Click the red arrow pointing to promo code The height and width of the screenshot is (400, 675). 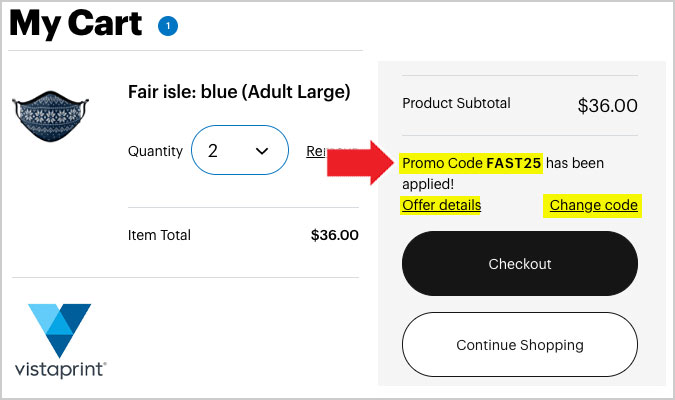point(360,163)
